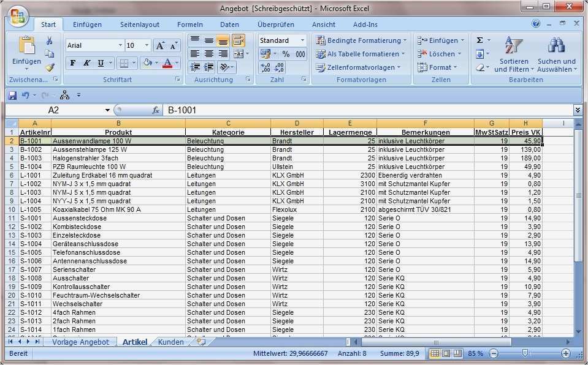Open the Standard number format dropdown

[302, 40]
